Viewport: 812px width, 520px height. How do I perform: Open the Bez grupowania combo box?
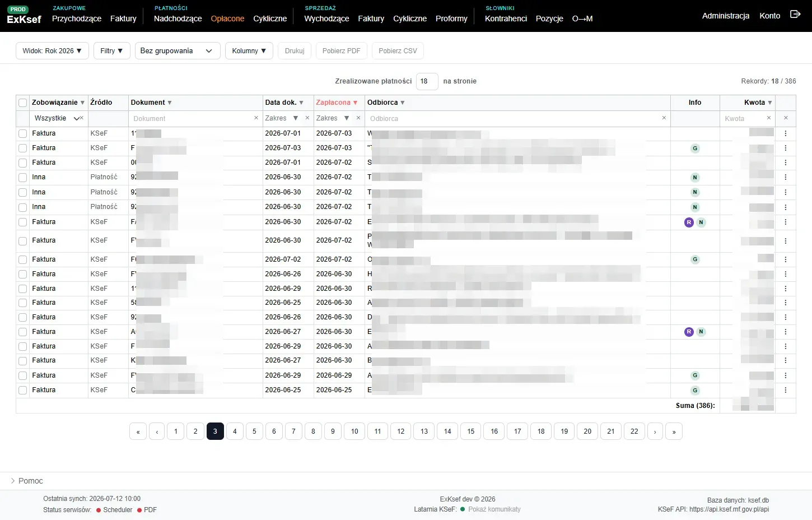pos(178,50)
